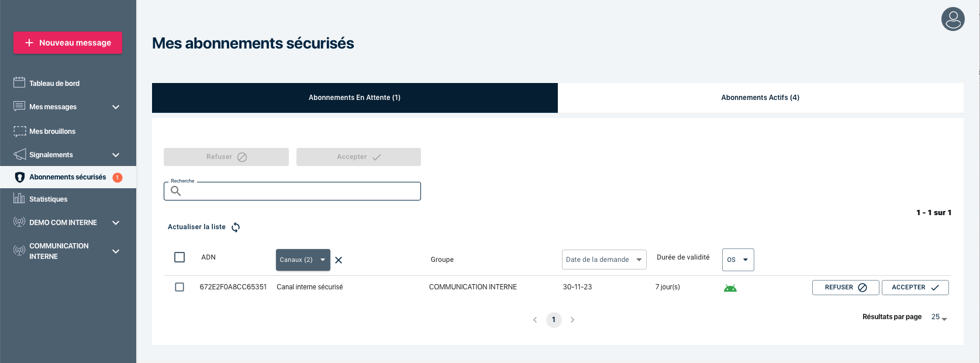Click the Statistiques bar chart icon

(19, 199)
